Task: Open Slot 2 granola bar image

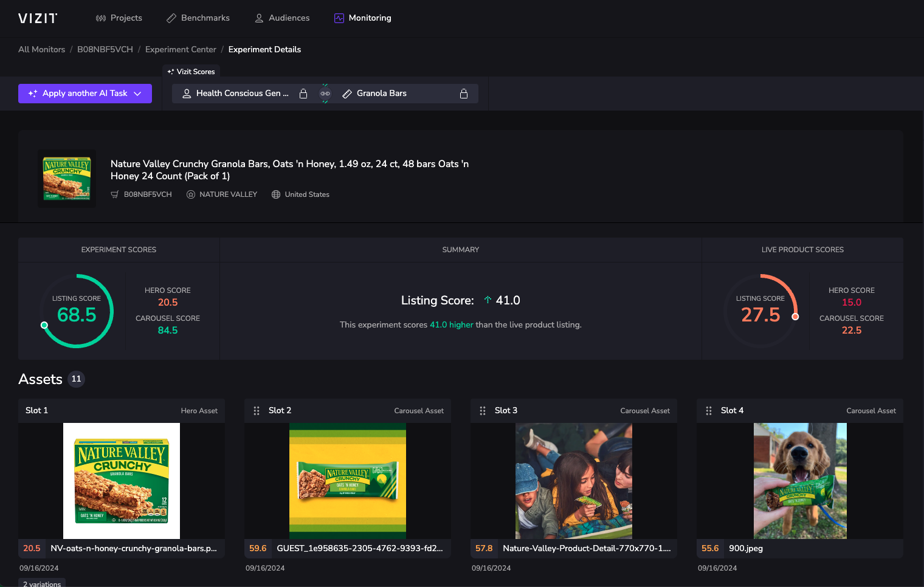Action: pos(348,481)
